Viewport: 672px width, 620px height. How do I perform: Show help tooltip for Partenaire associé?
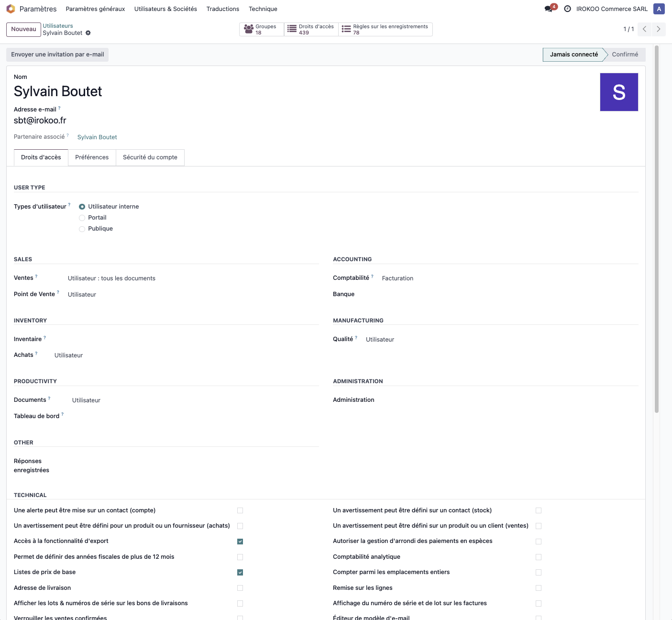[x=67, y=135]
